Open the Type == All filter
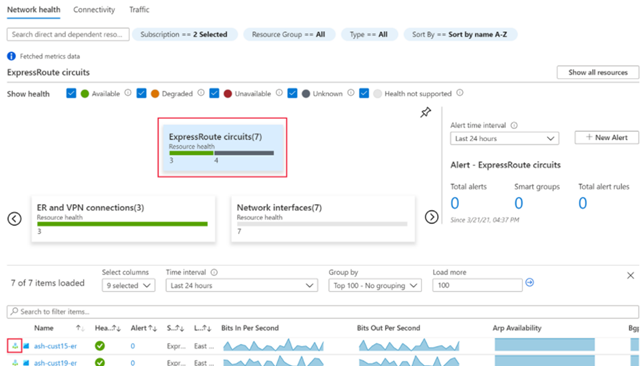 click(x=368, y=34)
